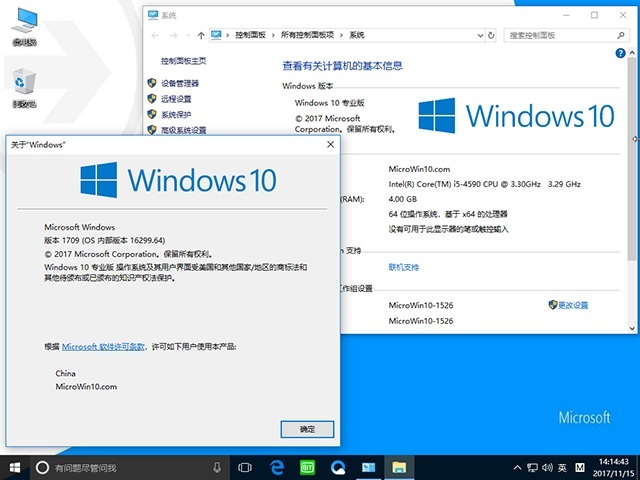Click the 查看有关计算机的基本信息 heading
The image size is (640, 480).
(342, 66)
